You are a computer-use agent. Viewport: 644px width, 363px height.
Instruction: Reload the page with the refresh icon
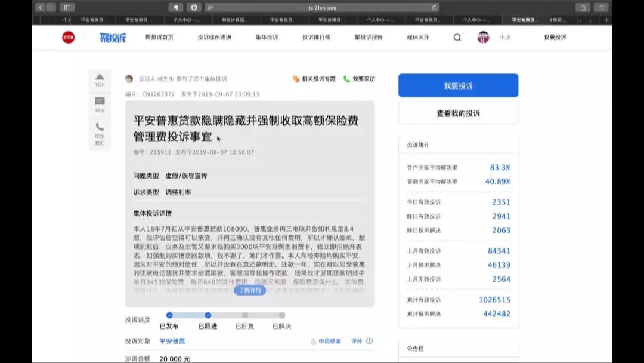pos(434,7)
